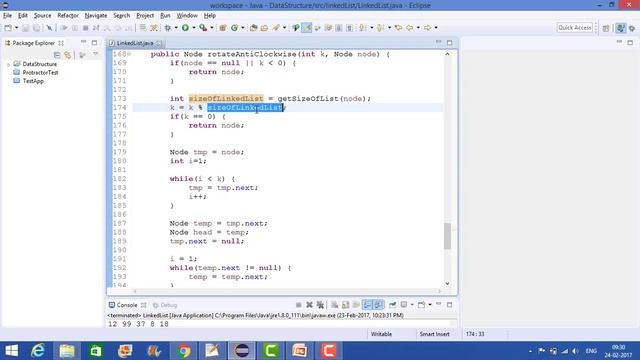Screen dimensions: 640x360
Task: Click the editor scroll up arrow
Action: point(447,54)
